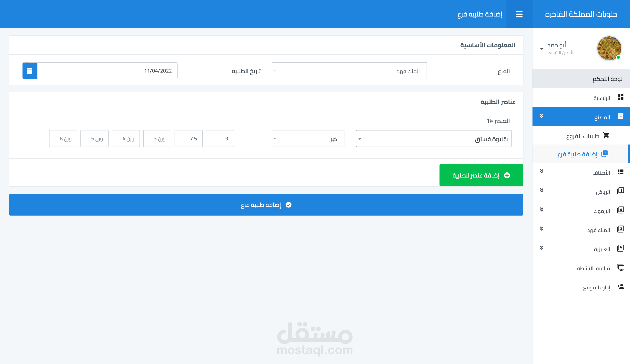This screenshot has width=630, height=364.
Task: Open the الفرع branch dropdown
Action: pos(349,71)
